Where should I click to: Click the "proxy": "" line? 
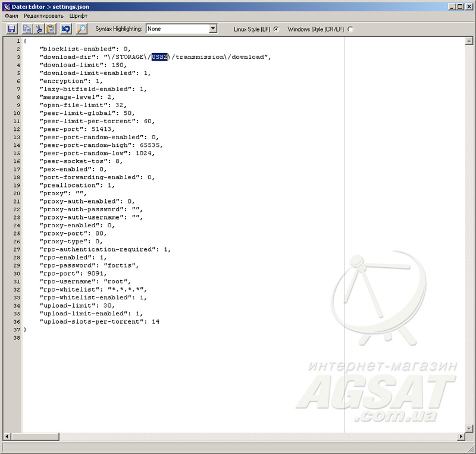(x=63, y=193)
